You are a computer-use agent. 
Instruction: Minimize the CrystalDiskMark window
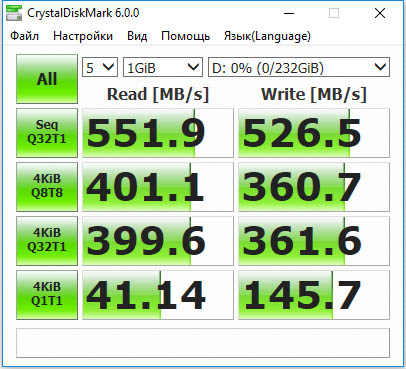[x=289, y=13]
